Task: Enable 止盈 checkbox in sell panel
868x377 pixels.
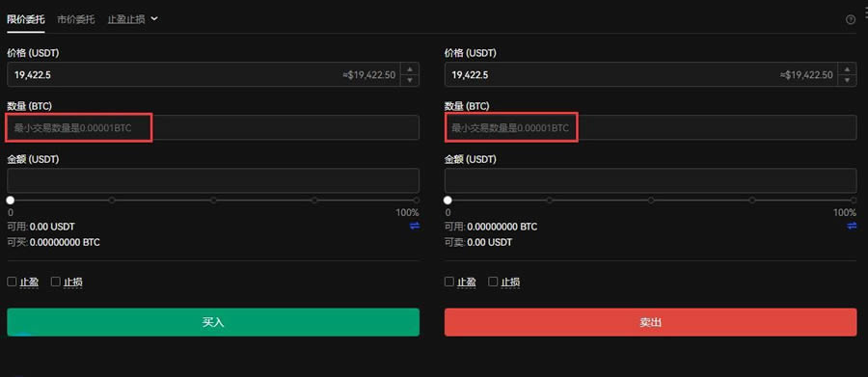Action: click(448, 282)
